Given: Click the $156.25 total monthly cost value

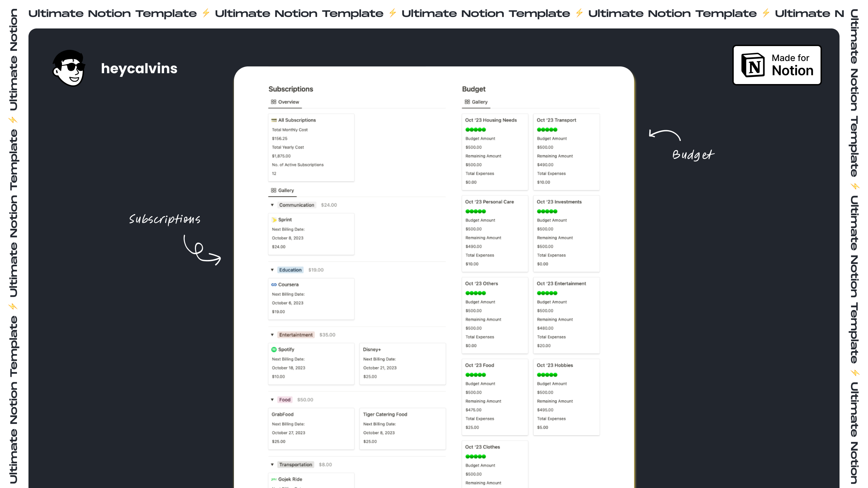Looking at the screenshot, I should pos(280,139).
